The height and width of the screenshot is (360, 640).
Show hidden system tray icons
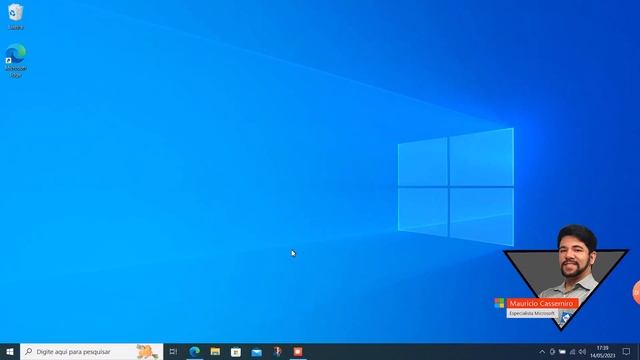(x=542, y=352)
